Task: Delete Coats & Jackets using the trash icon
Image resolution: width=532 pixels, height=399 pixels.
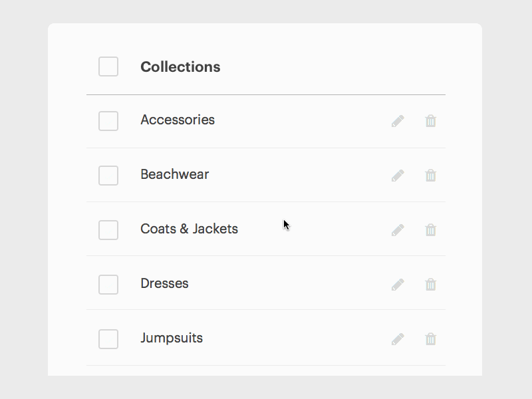Action: (430, 229)
